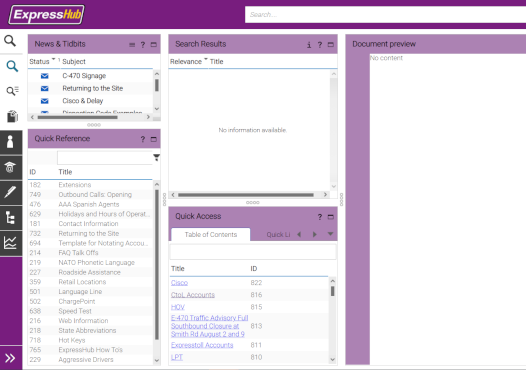Open the Cisco link in Quick Access
The width and height of the screenshot is (526, 370).
pyautogui.click(x=179, y=283)
